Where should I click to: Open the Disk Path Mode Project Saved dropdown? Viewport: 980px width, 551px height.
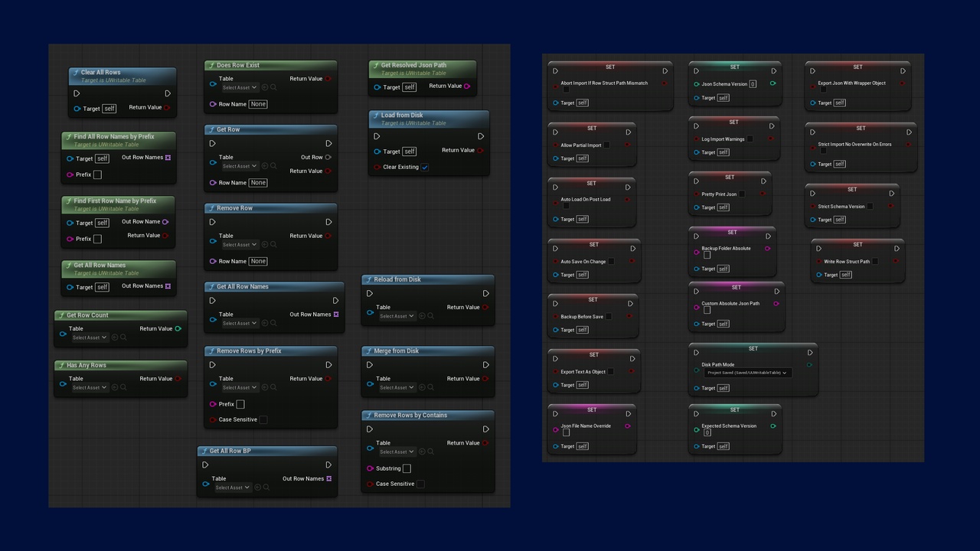747,373
